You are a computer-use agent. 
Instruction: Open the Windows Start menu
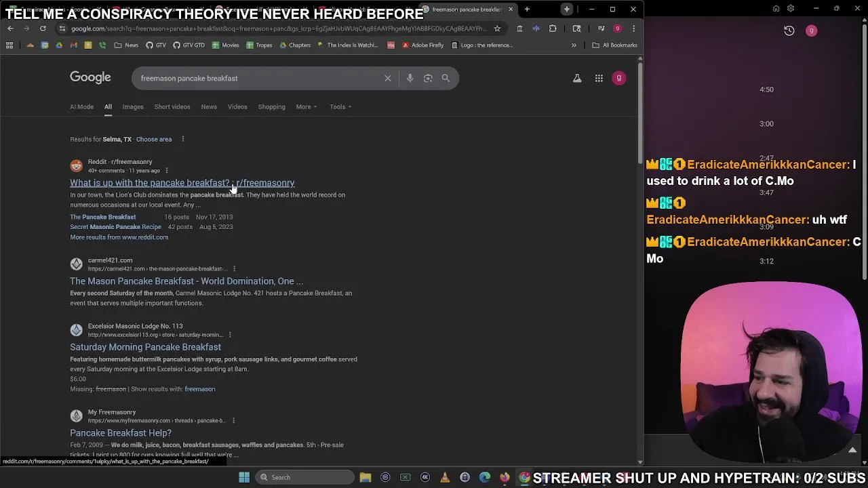244,477
